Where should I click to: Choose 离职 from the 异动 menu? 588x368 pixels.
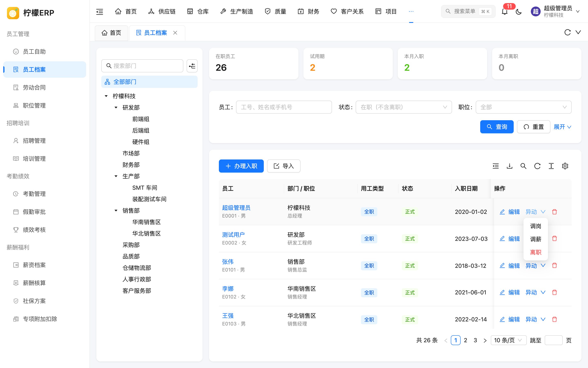pos(536,252)
